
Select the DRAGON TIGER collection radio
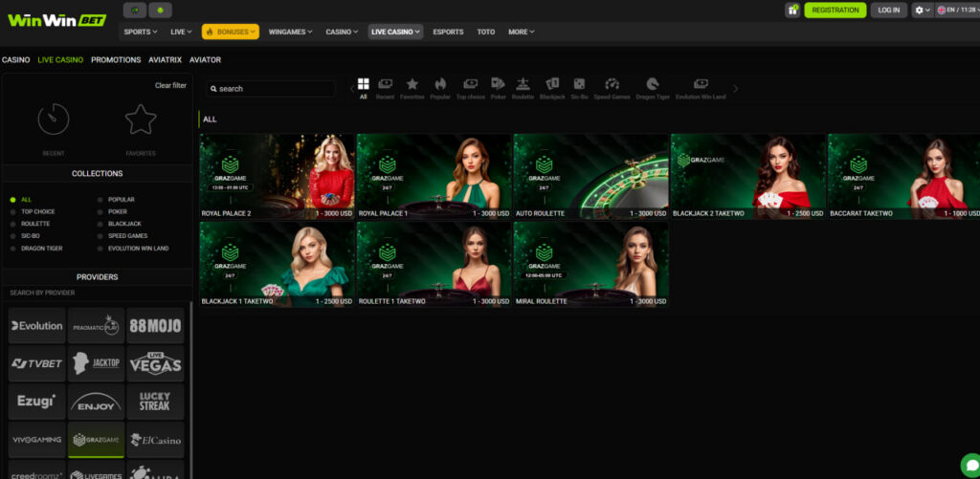[12, 249]
